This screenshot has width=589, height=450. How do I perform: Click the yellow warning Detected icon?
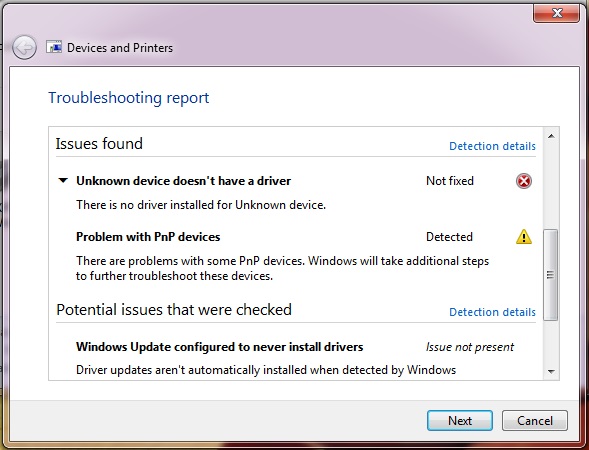click(524, 237)
